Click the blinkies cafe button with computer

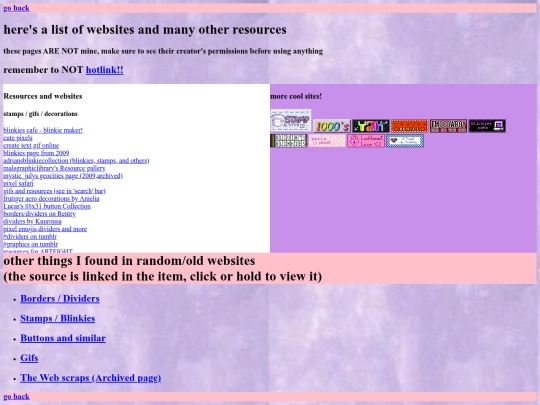tap(487, 126)
